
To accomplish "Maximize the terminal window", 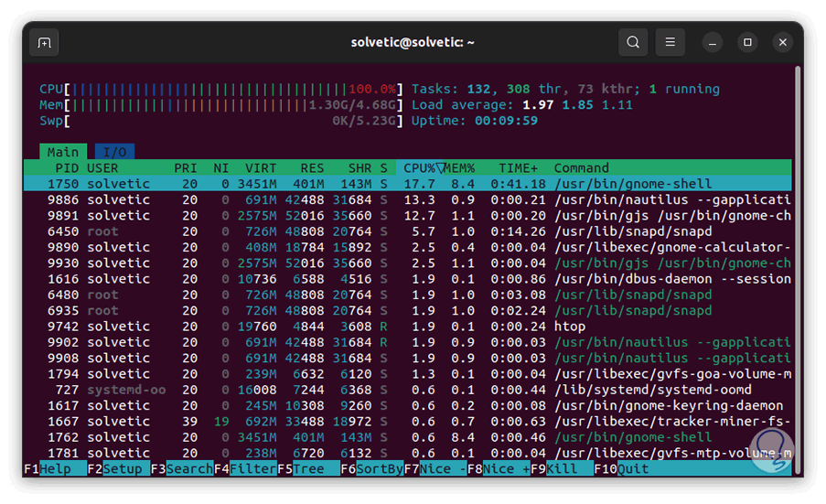I will click(747, 42).
